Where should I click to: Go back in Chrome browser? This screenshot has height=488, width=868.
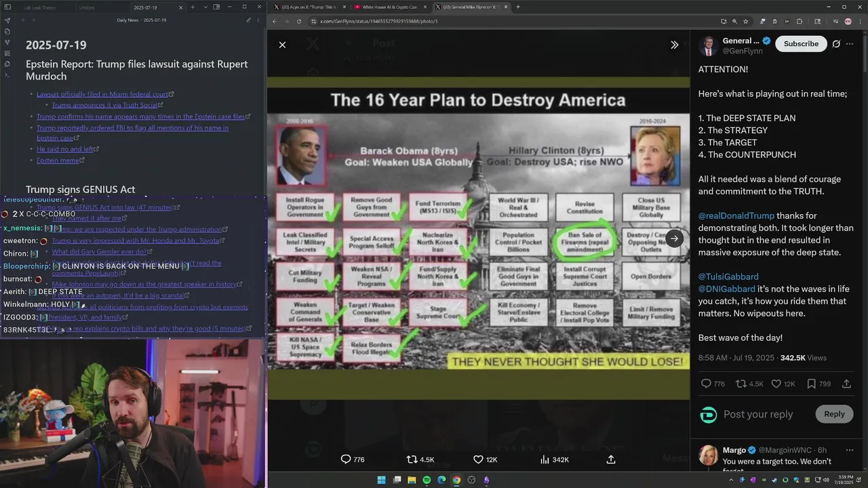(x=275, y=21)
